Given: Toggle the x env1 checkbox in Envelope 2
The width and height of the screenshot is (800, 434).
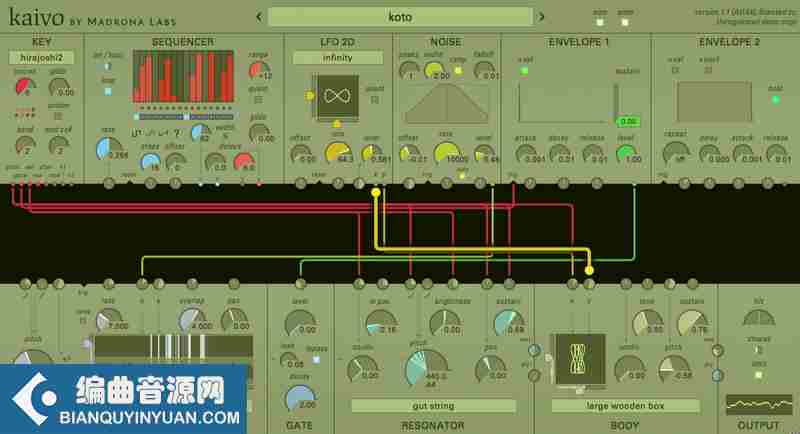Looking at the screenshot, I should (708, 70).
